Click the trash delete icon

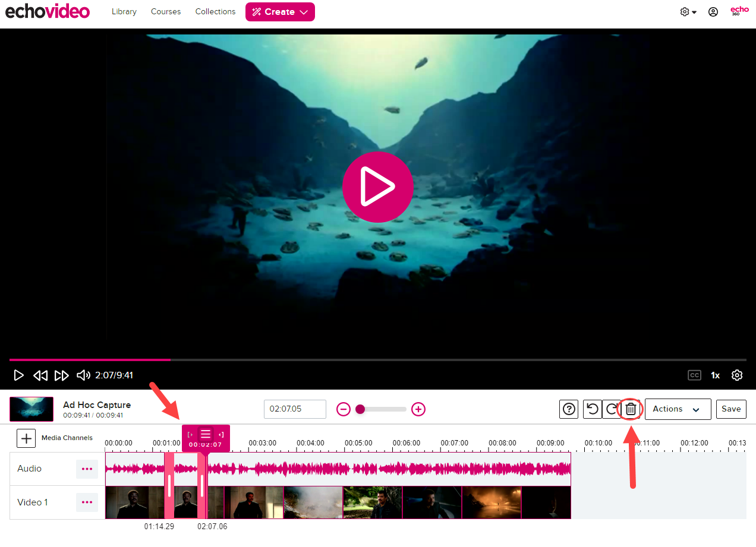point(631,409)
